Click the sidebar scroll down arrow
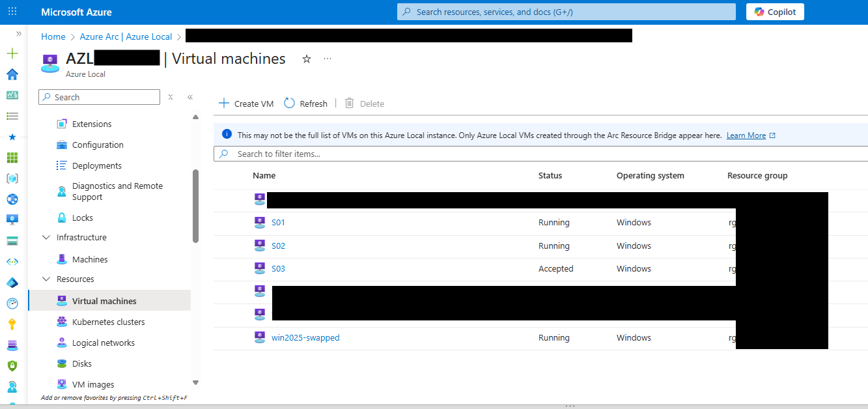 tap(195, 382)
